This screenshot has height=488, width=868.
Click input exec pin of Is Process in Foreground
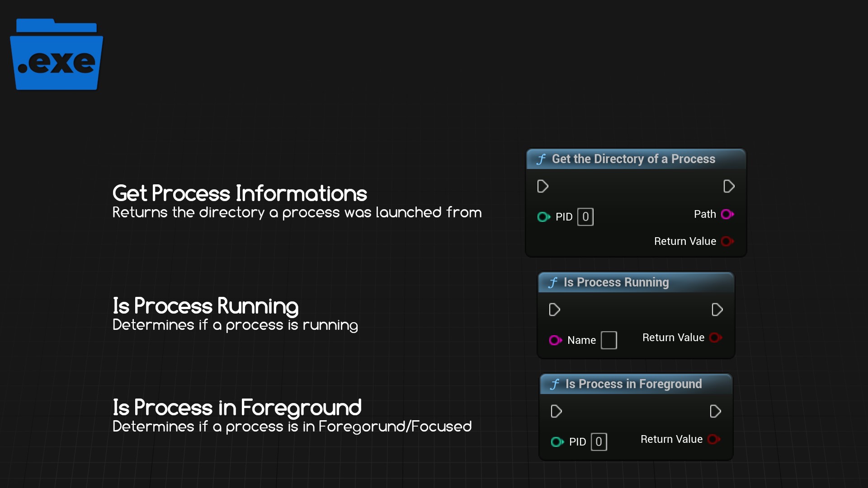[x=556, y=411]
